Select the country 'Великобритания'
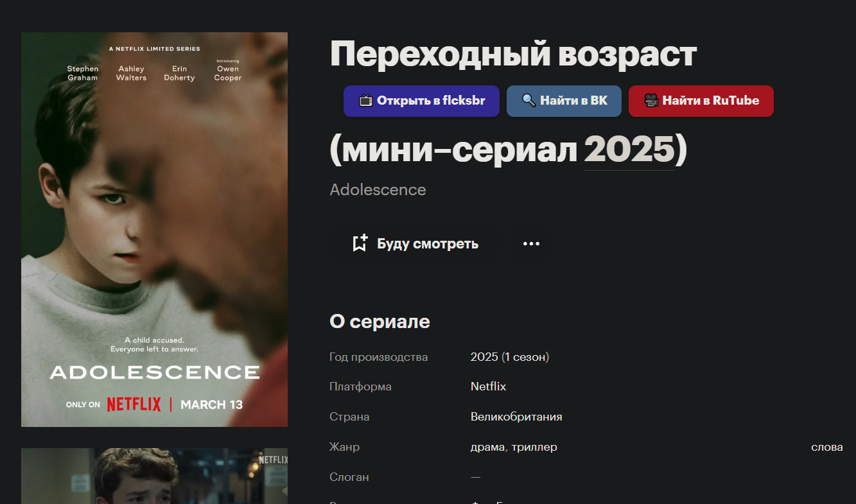 tap(516, 417)
